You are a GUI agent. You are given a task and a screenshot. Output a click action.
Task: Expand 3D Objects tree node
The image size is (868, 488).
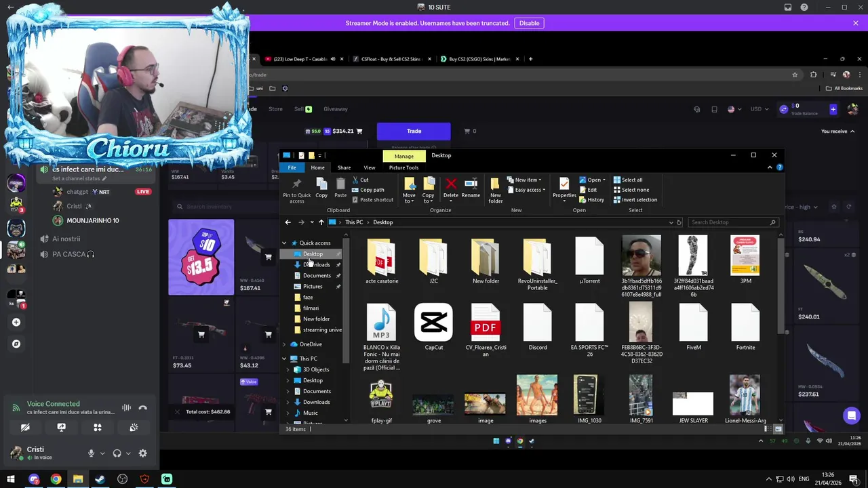tap(288, 369)
